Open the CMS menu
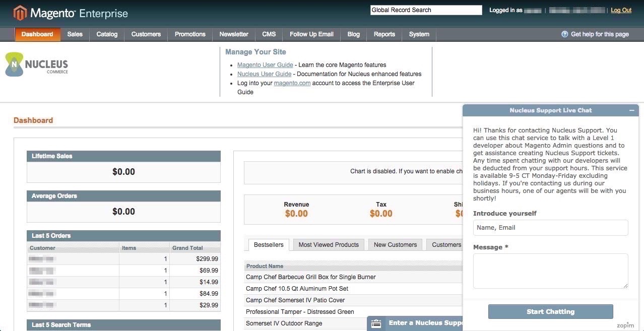This screenshot has height=331, width=644. 269,34
